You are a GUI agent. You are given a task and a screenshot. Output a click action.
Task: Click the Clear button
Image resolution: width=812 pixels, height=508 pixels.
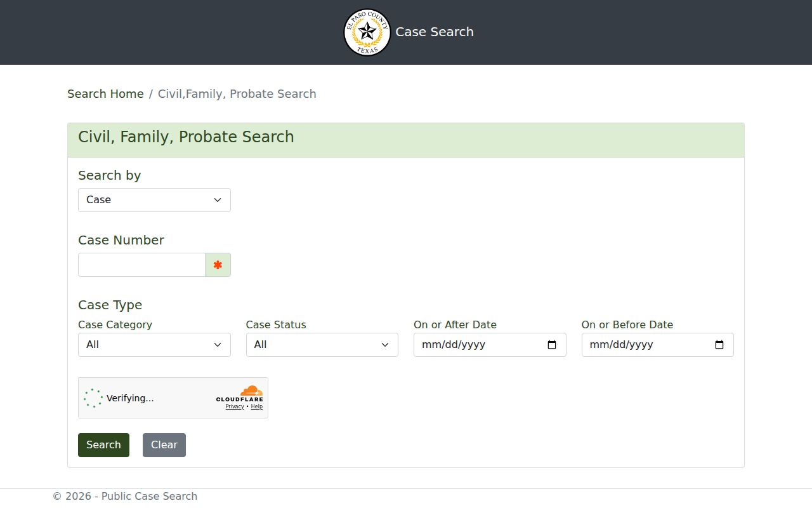[x=164, y=445]
